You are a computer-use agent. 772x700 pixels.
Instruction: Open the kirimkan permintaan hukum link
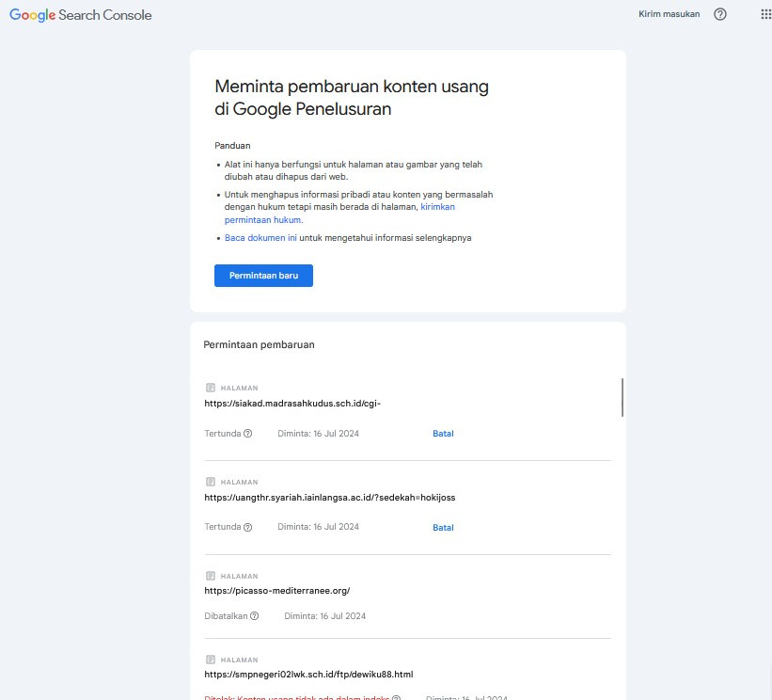(x=339, y=214)
